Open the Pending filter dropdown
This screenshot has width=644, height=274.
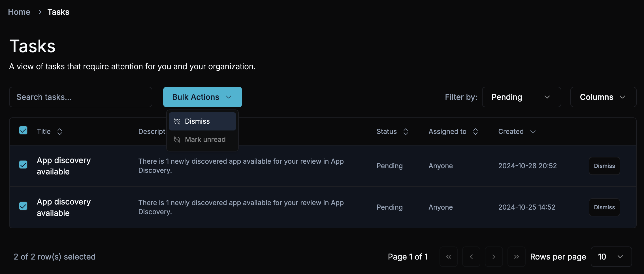coord(521,97)
